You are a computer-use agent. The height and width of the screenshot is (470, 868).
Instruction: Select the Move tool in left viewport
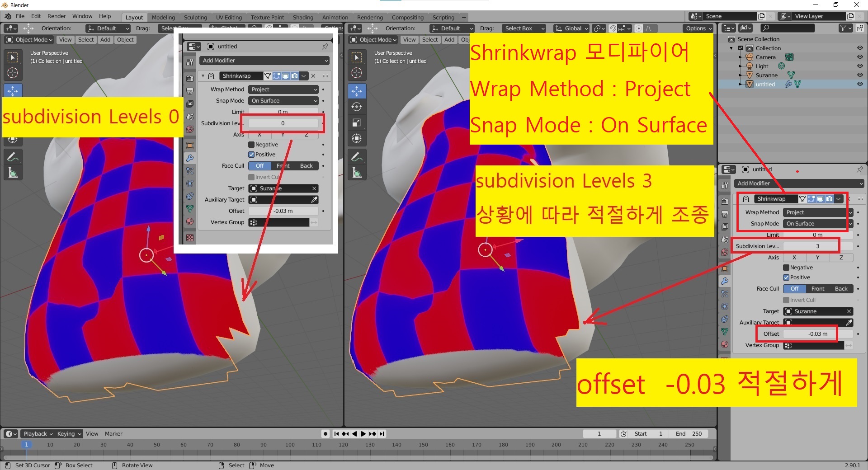[13, 91]
